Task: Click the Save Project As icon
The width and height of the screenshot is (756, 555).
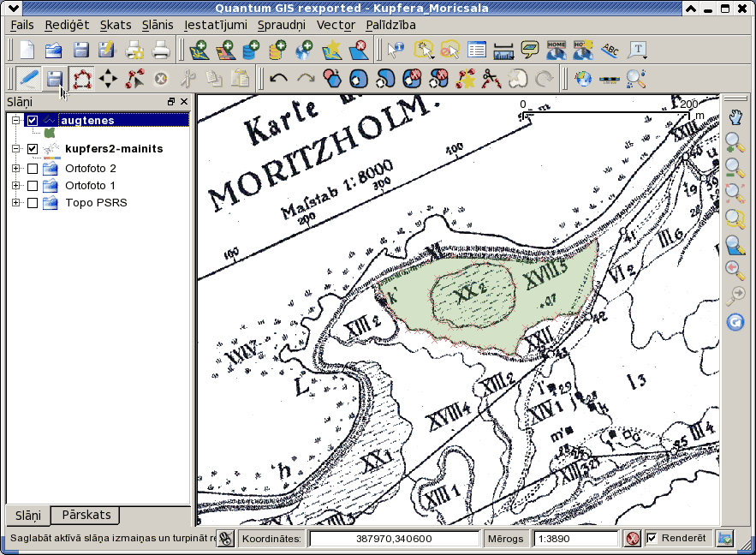Action: (106, 51)
